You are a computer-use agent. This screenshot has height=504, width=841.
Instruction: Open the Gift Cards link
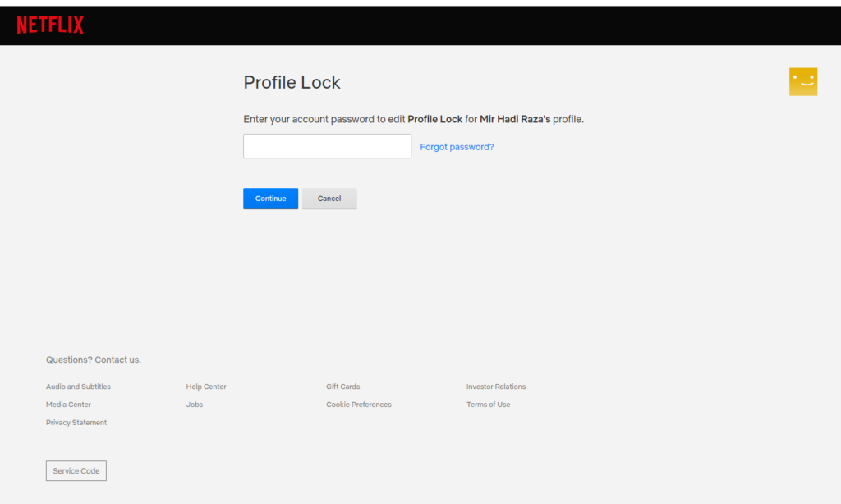point(342,387)
